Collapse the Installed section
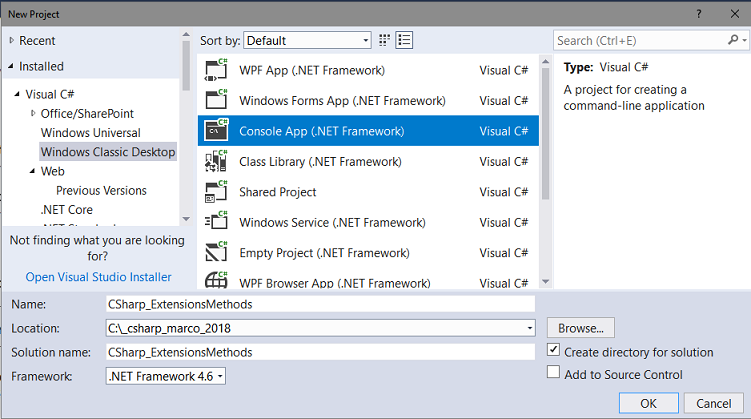 [x=11, y=66]
